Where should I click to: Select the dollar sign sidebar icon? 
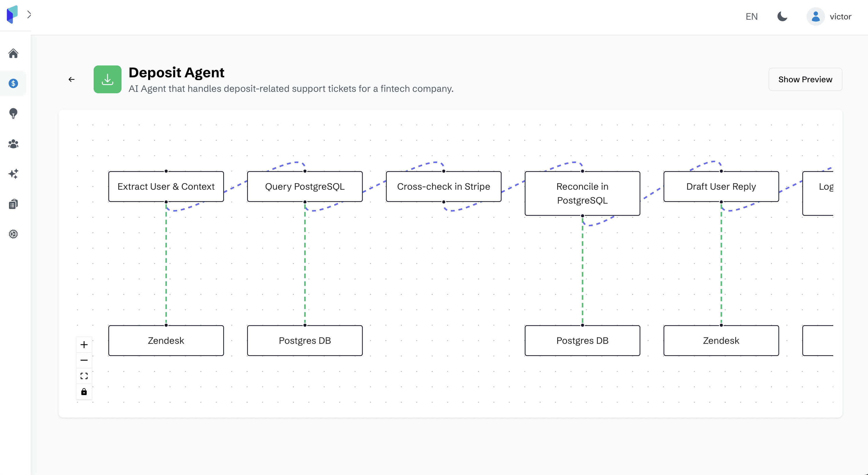13,83
